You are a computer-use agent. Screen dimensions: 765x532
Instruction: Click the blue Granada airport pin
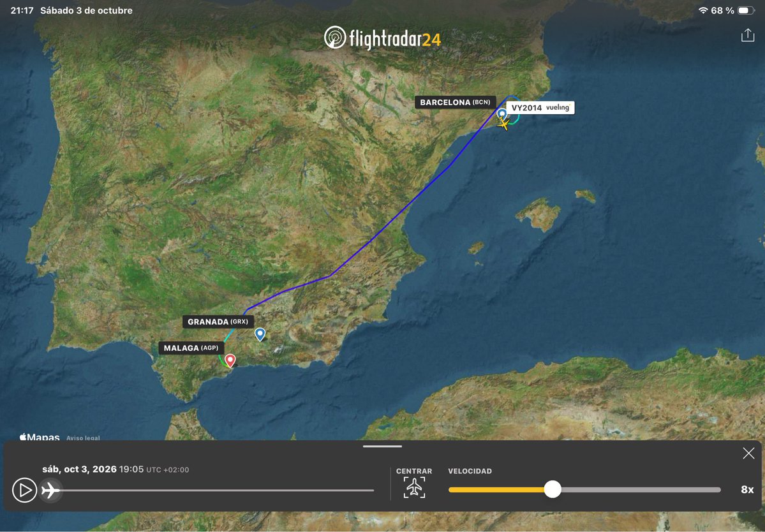coord(260,334)
